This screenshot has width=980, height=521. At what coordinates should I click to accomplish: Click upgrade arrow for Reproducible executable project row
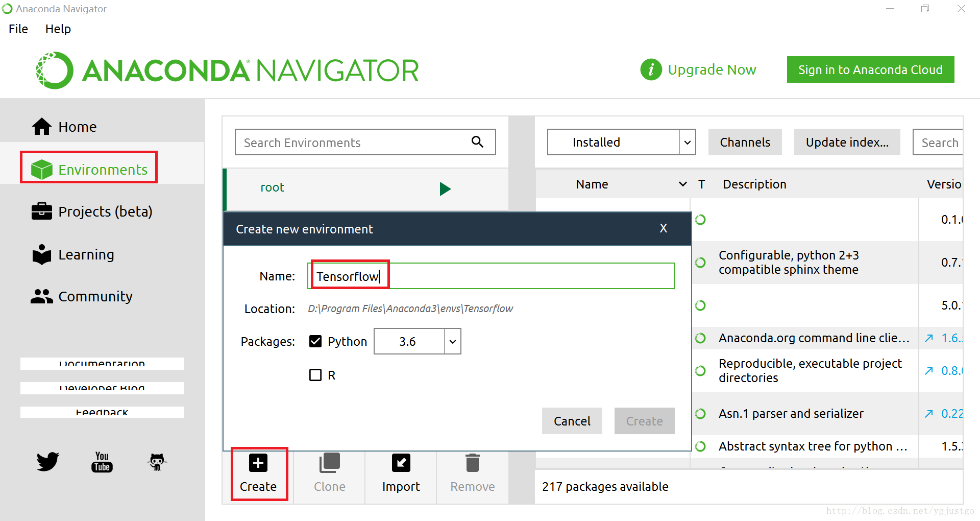[929, 371]
